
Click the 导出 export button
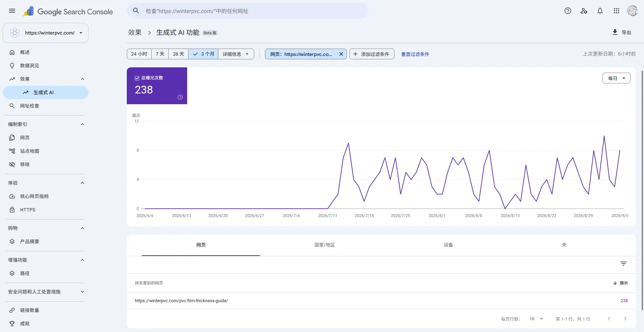[622, 32]
